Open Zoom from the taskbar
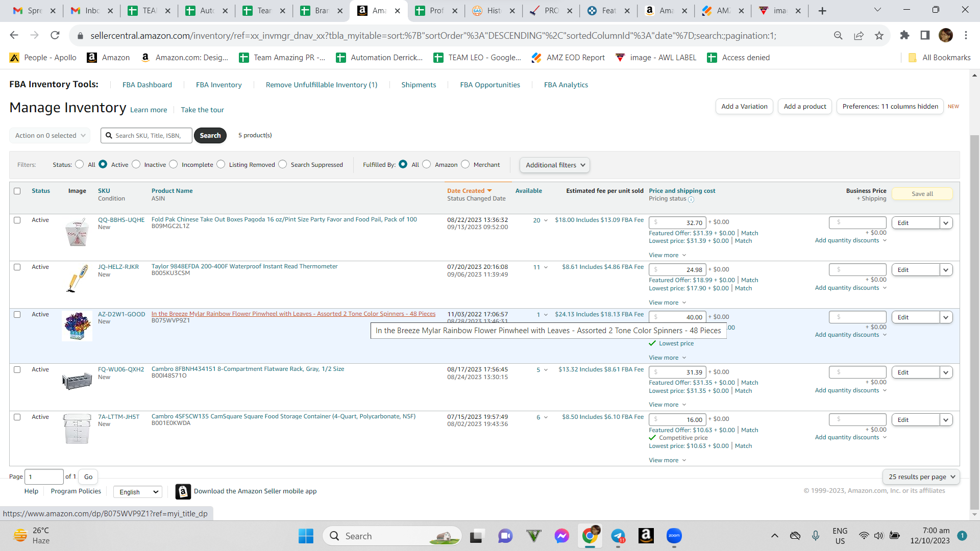Image resolution: width=980 pixels, height=551 pixels. tap(674, 536)
